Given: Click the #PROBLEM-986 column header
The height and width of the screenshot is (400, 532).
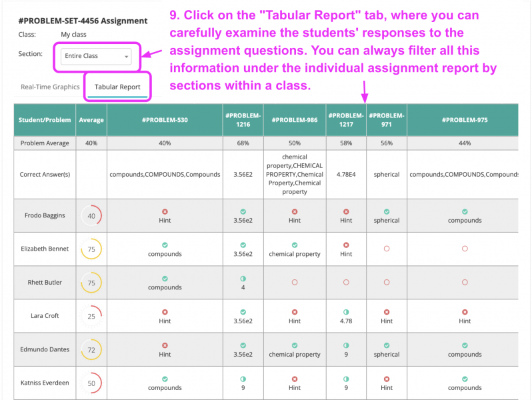Looking at the screenshot, I should [x=295, y=120].
